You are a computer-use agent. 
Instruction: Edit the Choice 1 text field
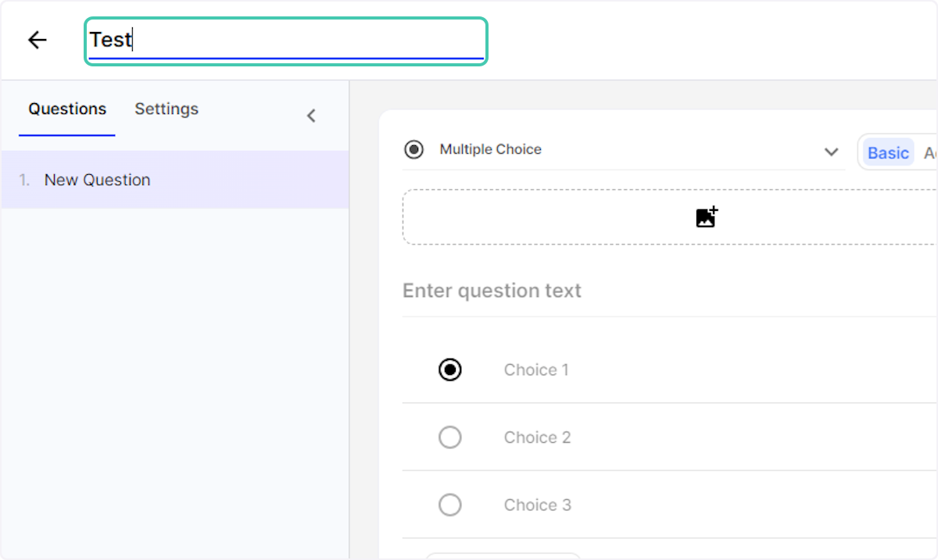(537, 370)
